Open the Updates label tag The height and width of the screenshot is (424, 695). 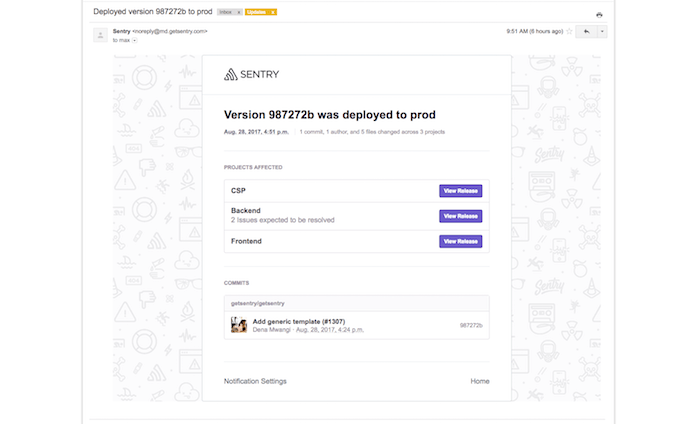click(x=256, y=12)
